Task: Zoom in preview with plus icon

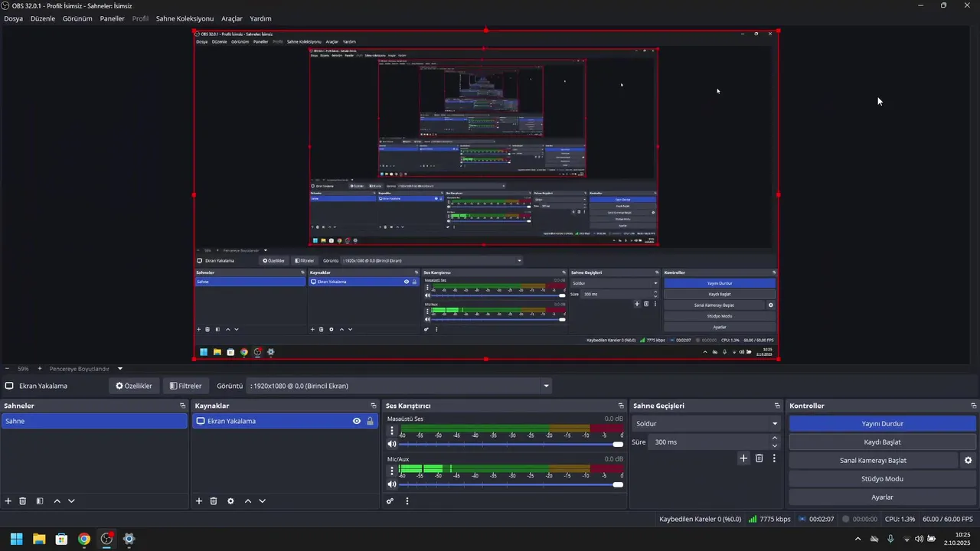Action: point(40,368)
